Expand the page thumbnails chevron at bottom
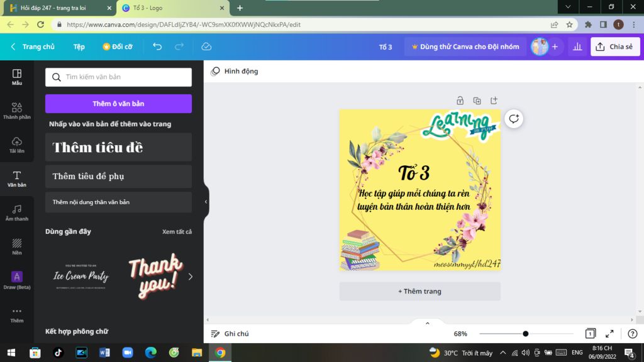Screen dimensions: 644x362 tap(428, 324)
